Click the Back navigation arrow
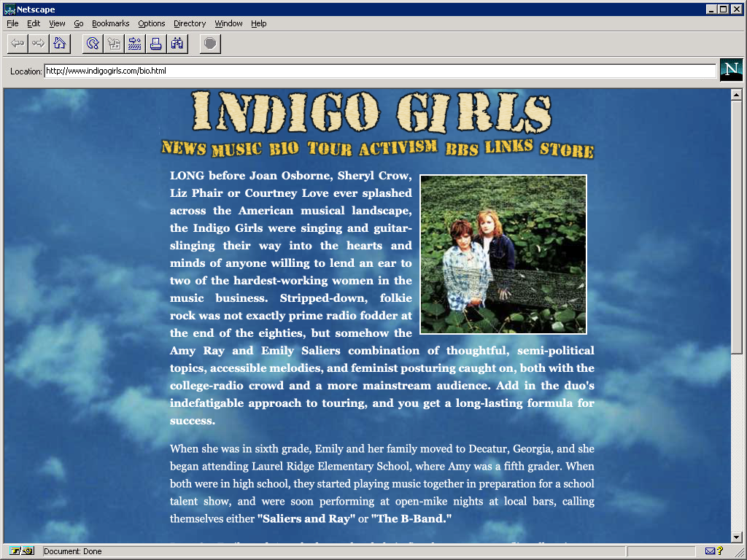 click(17, 43)
